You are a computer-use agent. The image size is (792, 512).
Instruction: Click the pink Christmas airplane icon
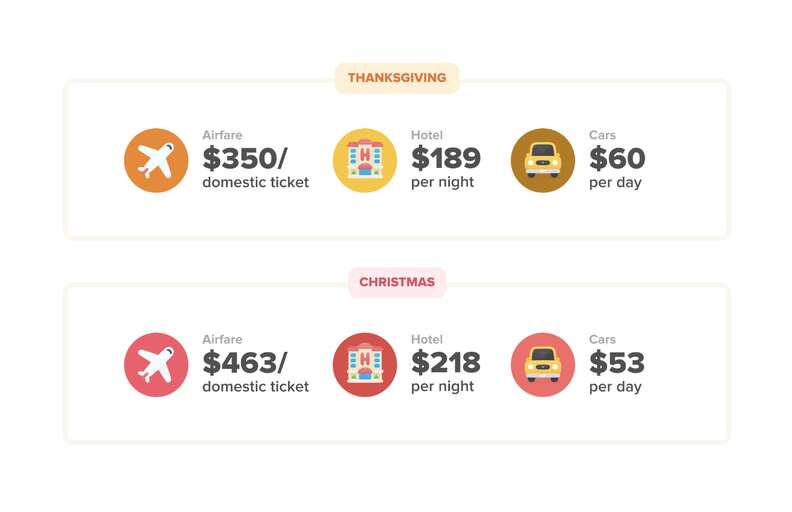156,365
